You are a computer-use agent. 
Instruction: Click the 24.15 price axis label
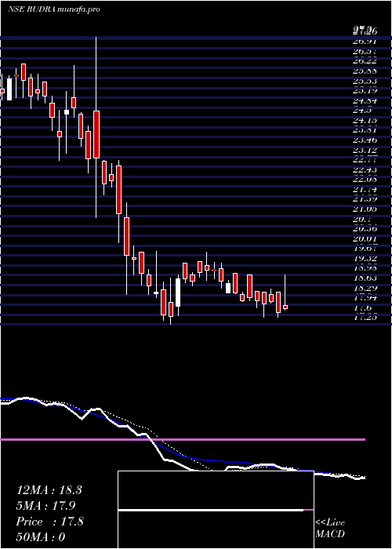click(365, 121)
